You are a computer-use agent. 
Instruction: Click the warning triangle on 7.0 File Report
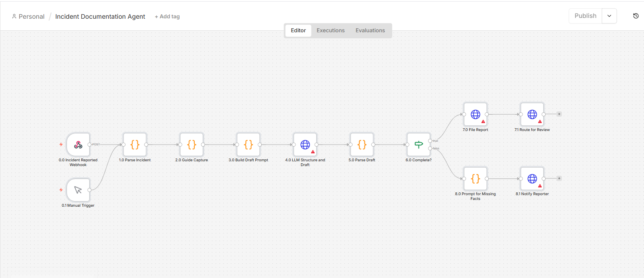[x=483, y=121]
